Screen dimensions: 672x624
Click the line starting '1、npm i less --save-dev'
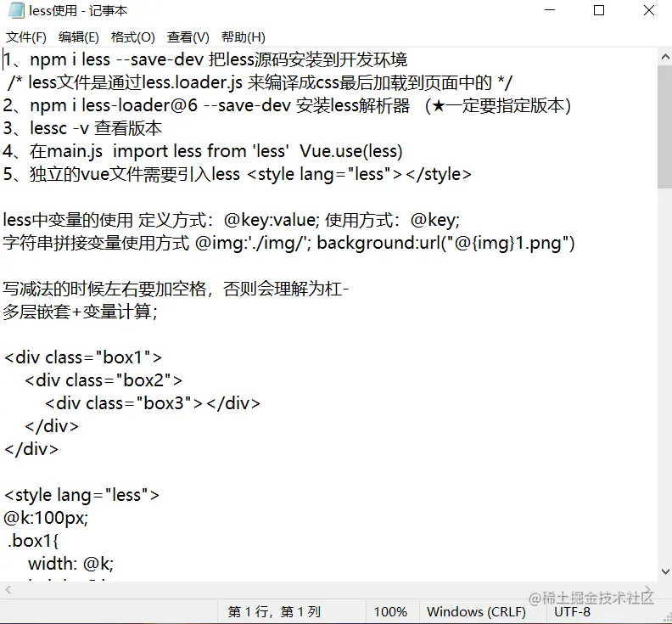[x=205, y=59]
